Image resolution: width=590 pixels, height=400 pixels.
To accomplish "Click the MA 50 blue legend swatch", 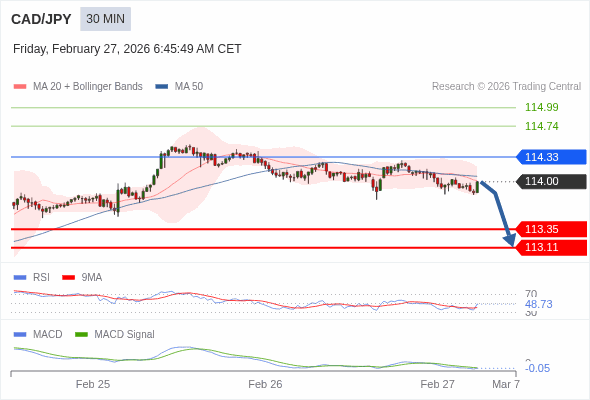I will point(162,87).
